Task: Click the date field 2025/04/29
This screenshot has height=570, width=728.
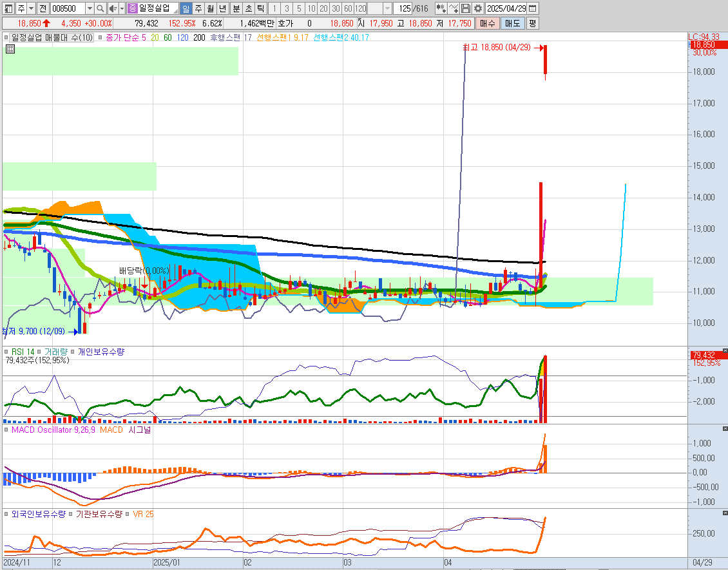Action: coord(506,8)
